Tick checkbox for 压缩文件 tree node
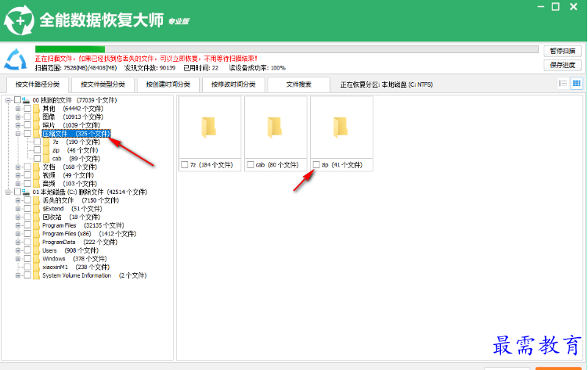 [x=27, y=134]
